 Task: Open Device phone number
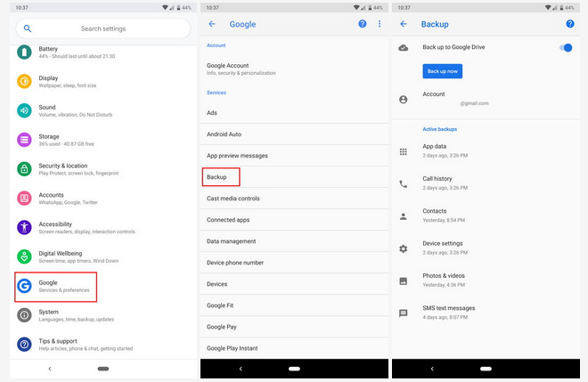pos(294,263)
